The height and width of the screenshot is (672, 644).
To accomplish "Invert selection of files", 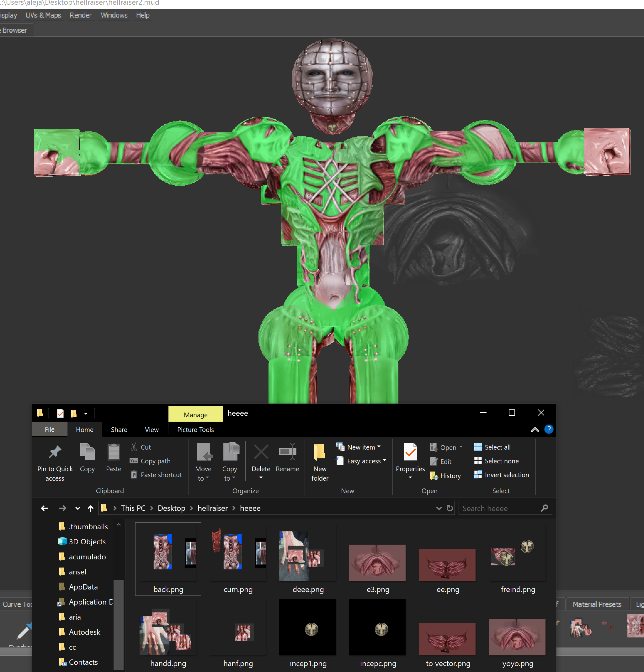I will (x=501, y=475).
